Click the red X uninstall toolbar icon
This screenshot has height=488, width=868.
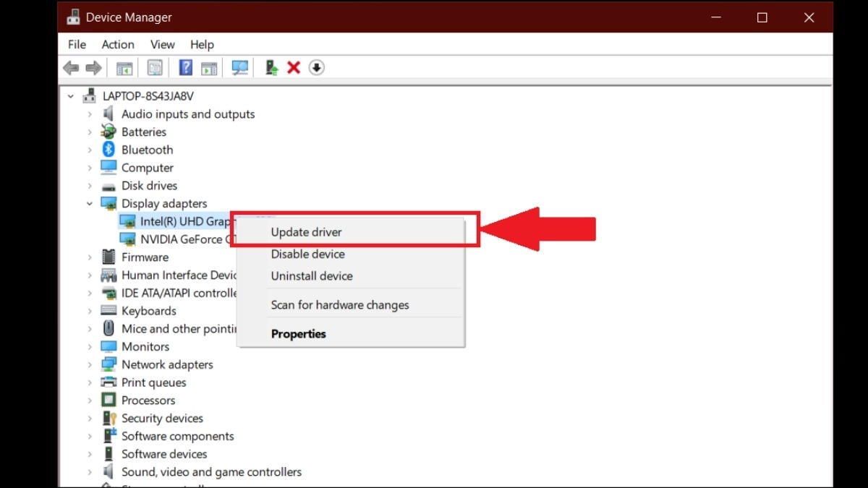click(294, 68)
